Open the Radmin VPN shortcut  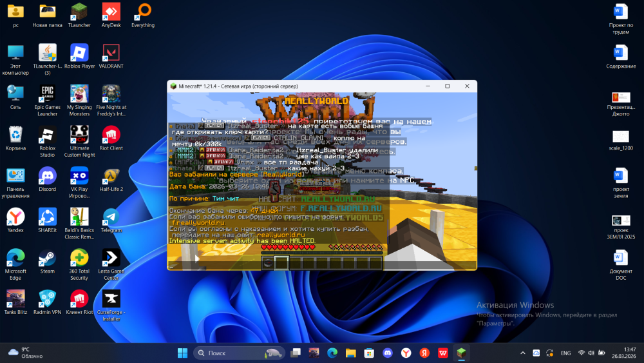click(x=47, y=302)
